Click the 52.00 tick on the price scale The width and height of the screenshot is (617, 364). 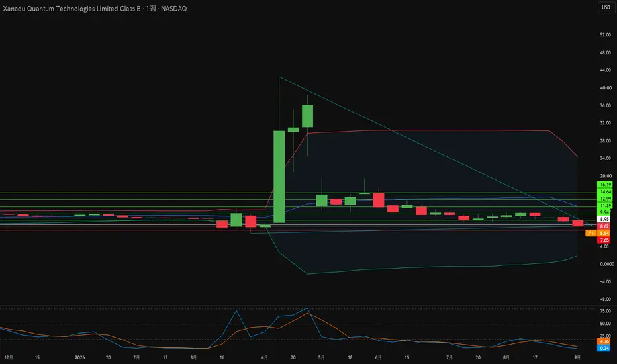605,35
